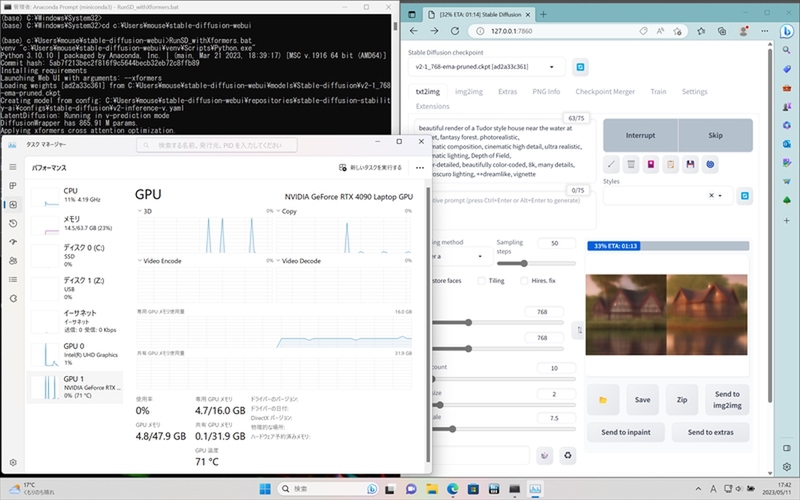Screen dimensions: 800x500
Task: Click the blue circular icon after the floppy disk icon
Action: point(710,164)
